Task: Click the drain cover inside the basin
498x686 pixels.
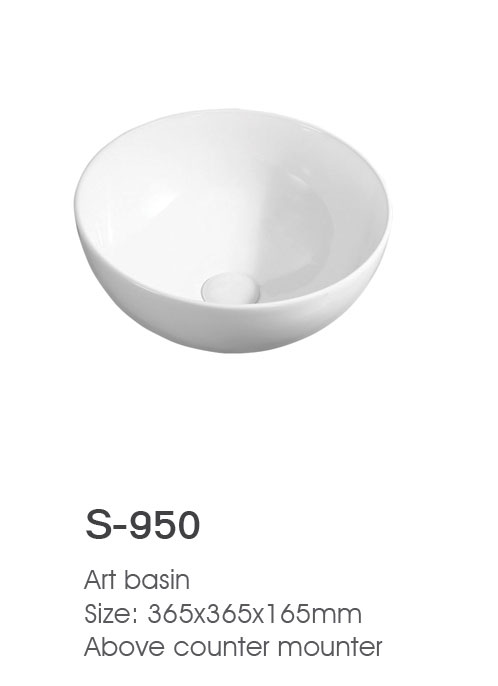Action: click(x=231, y=287)
